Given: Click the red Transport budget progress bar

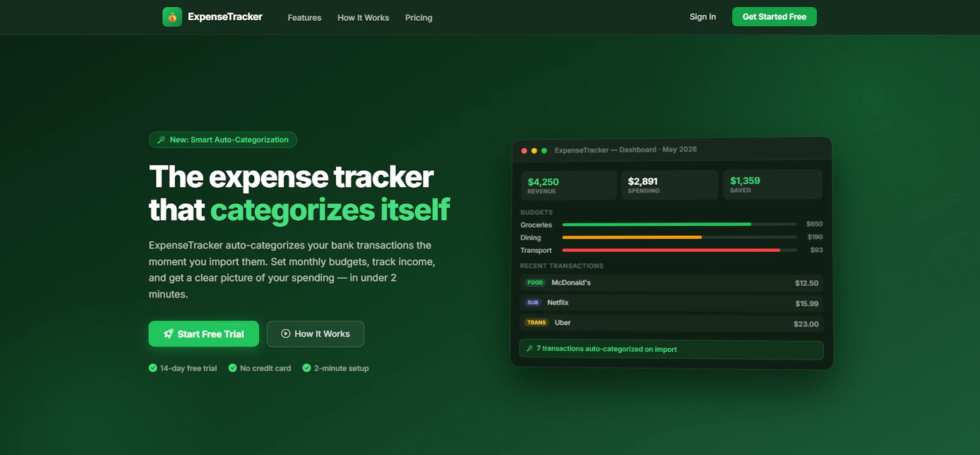Looking at the screenshot, I should click(x=671, y=250).
